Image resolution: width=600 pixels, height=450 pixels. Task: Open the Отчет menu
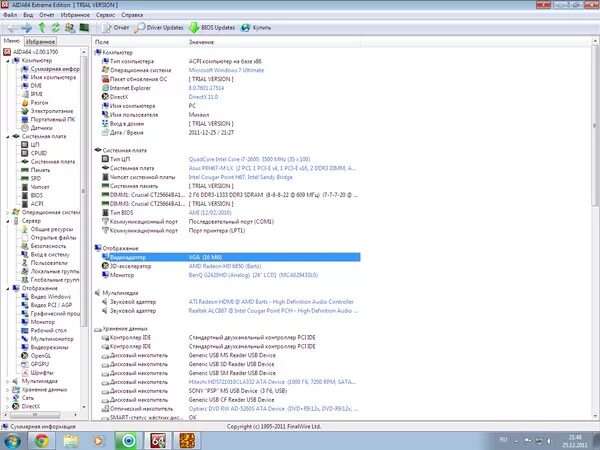(47, 15)
